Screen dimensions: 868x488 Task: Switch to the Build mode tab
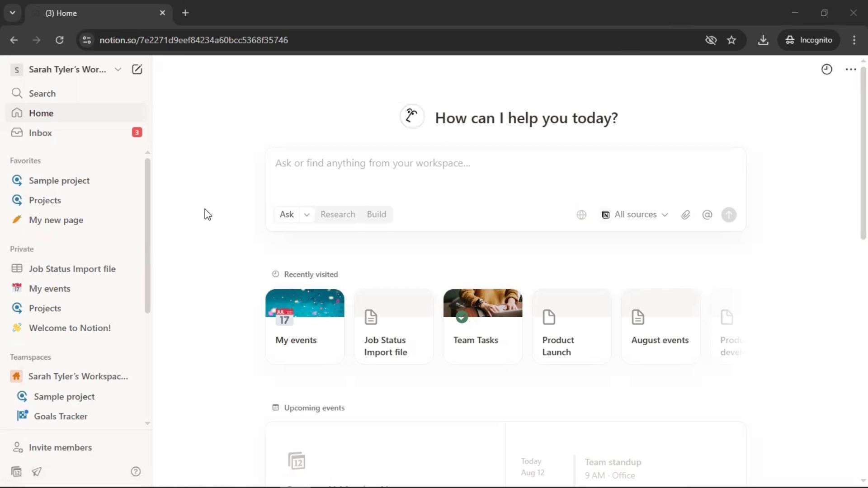(376, 215)
